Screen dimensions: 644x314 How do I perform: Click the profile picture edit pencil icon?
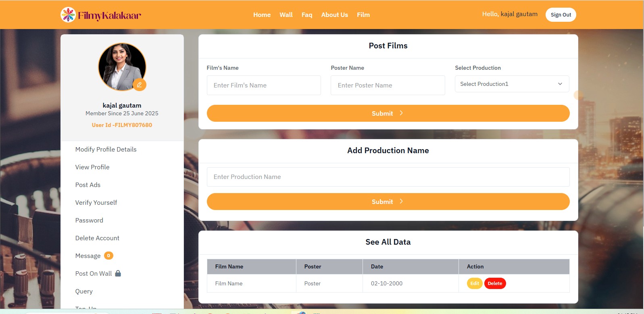click(139, 85)
